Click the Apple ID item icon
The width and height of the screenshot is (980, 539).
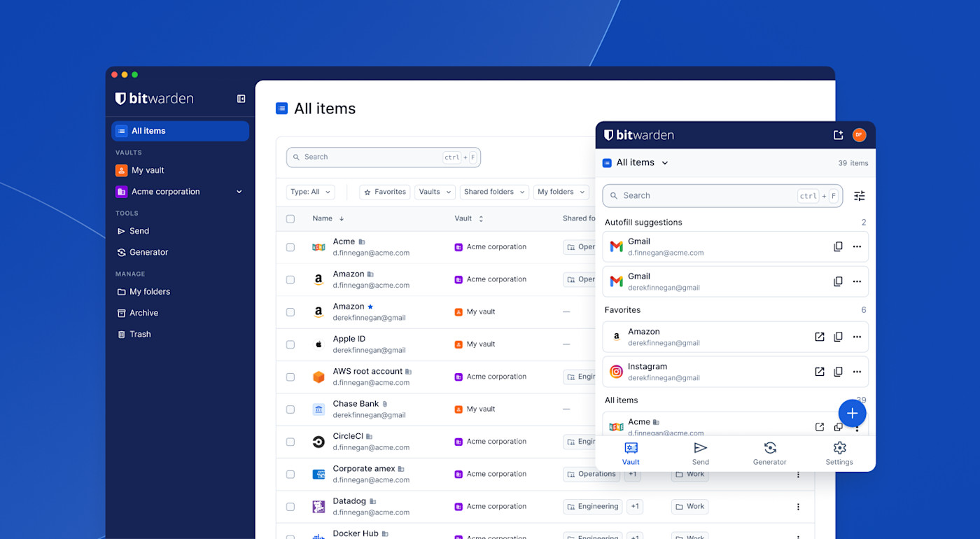tap(318, 344)
